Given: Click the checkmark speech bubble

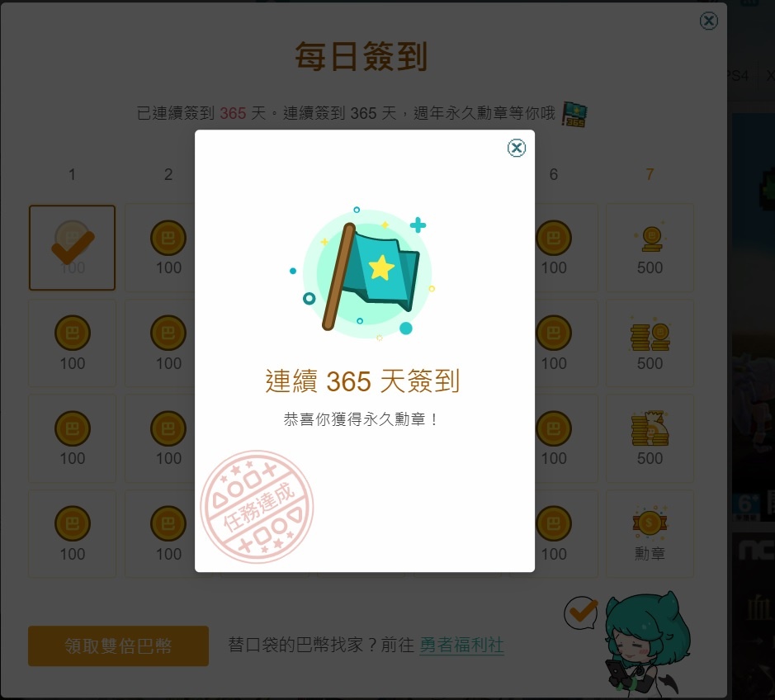Looking at the screenshot, I should 581,613.
